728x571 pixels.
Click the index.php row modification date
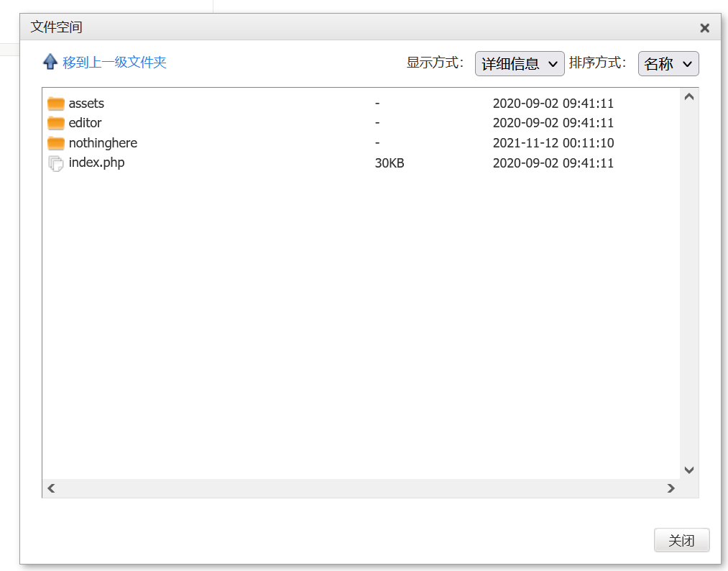(553, 163)
